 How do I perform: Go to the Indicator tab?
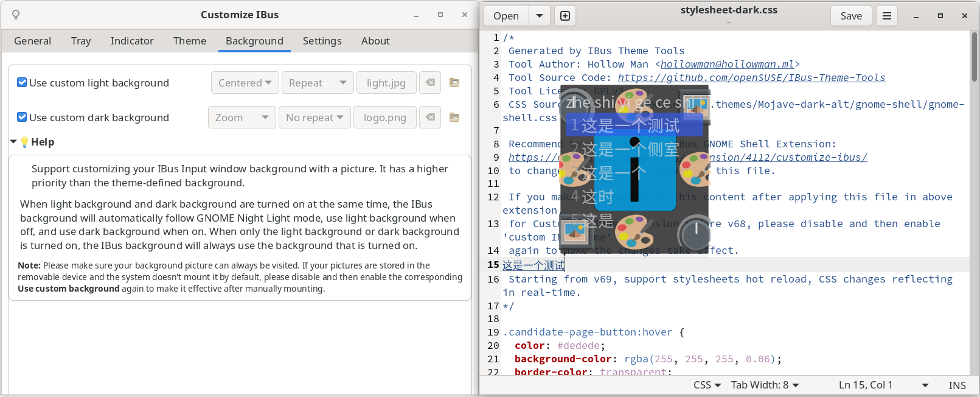click(x=132, y=41)
